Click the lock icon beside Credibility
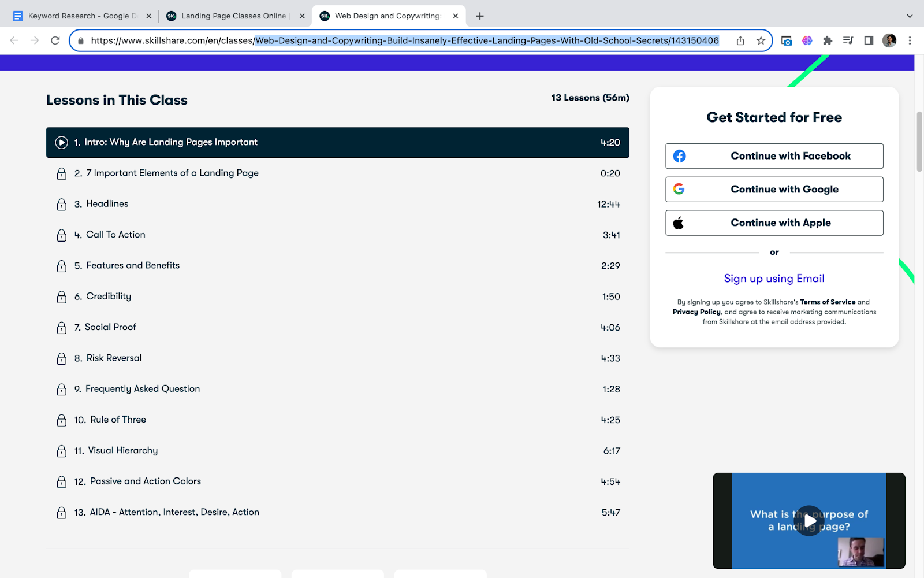This screenshot has height=578, width=924. 62,297
